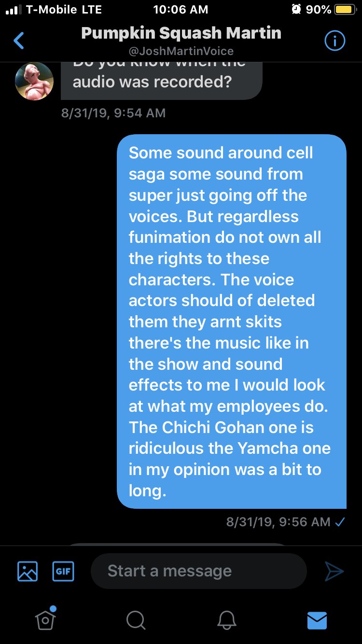Tap the Start a message field
This screenshot has height=644, width=362.
[x=199, y=571]
